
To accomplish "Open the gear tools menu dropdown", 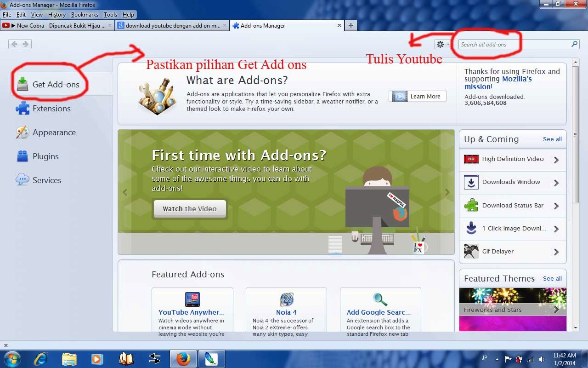I will pyautogui.click(x=443, y=44).
